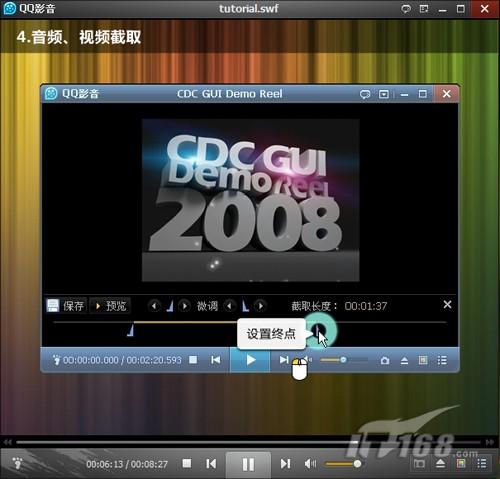This screenshot has width=500, height=479.
Task: Maximize the inner CDC GUI Demo Reel window
Action: 423,94
